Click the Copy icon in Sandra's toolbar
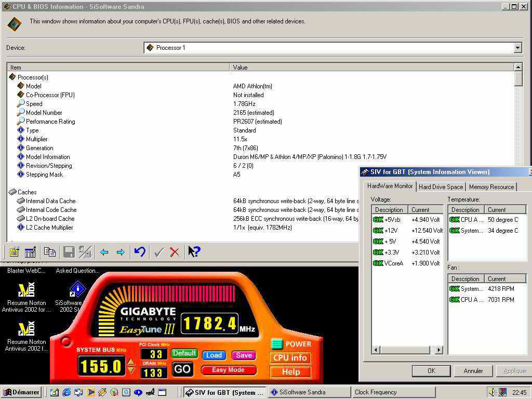Viewport: 532px width, 399px height. pos(50,252)
